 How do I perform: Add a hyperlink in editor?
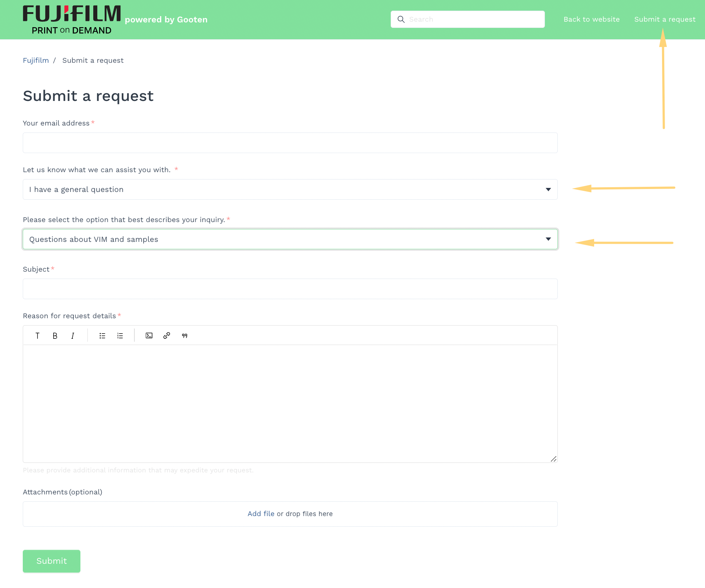pyautogui.click(x=167, y=335)
